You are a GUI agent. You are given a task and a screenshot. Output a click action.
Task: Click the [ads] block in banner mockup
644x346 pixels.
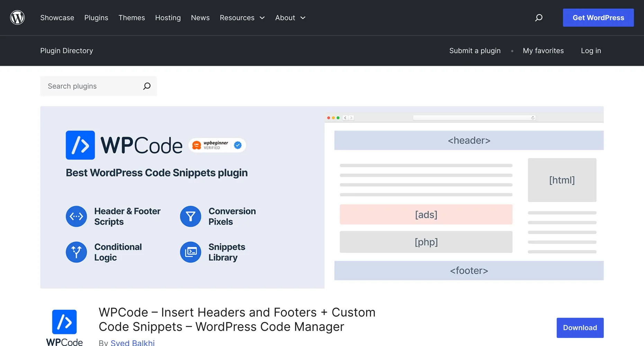[426, 214]
